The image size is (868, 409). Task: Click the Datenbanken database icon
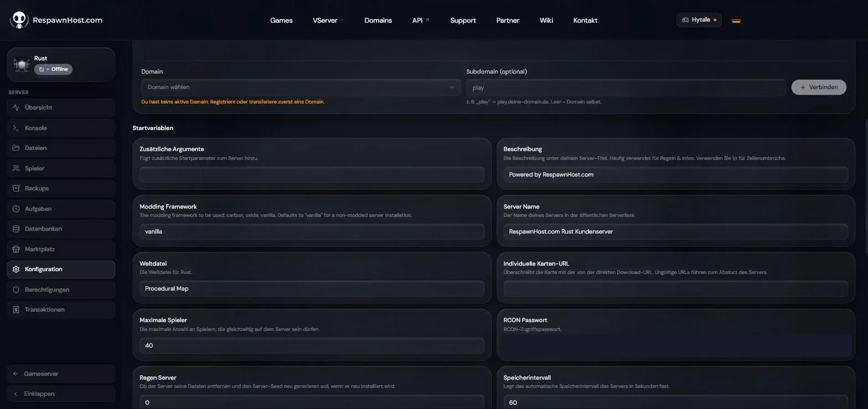[16, 229]
